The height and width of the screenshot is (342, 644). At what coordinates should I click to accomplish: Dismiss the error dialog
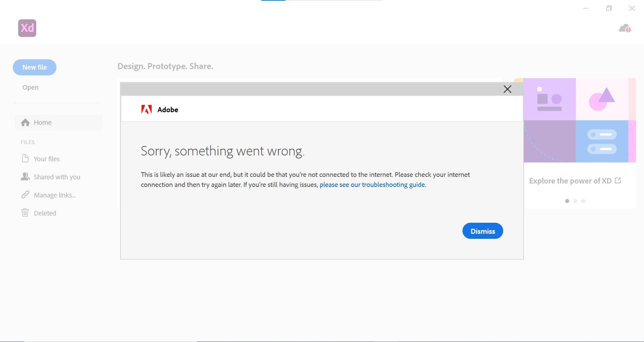tap(483, 231)
